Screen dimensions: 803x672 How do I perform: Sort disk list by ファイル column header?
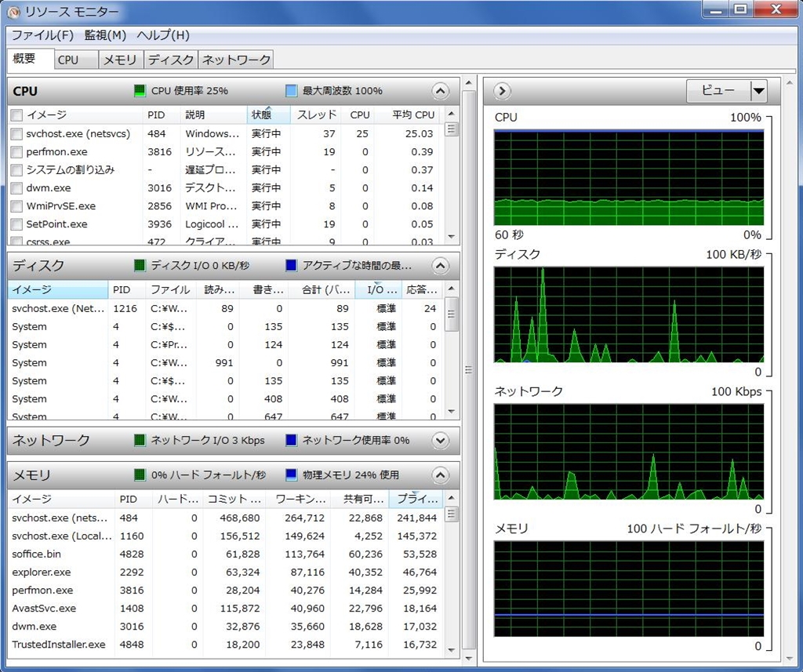170,289
